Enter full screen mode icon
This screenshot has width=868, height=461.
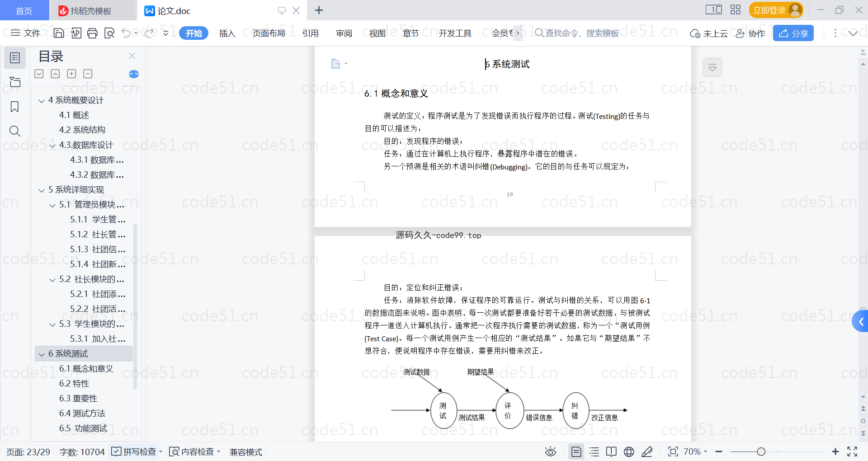tap(852, 452)
